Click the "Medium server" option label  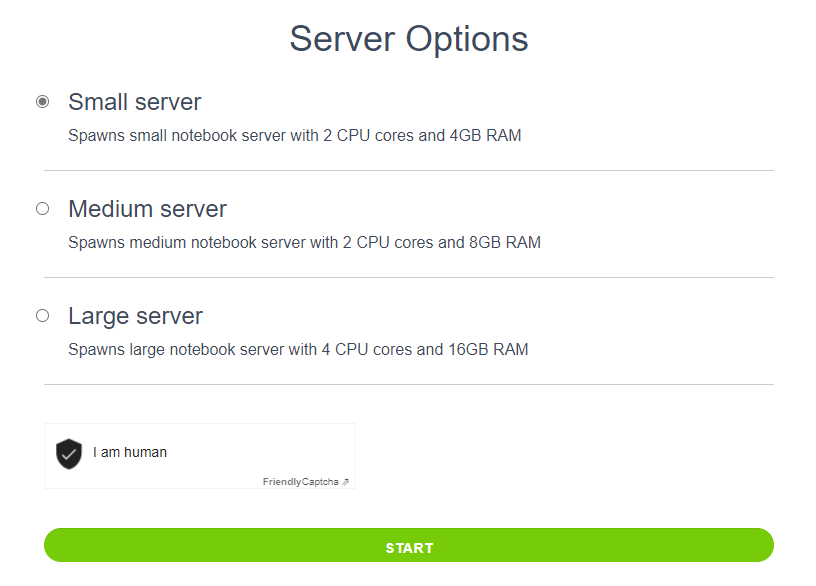147,209
